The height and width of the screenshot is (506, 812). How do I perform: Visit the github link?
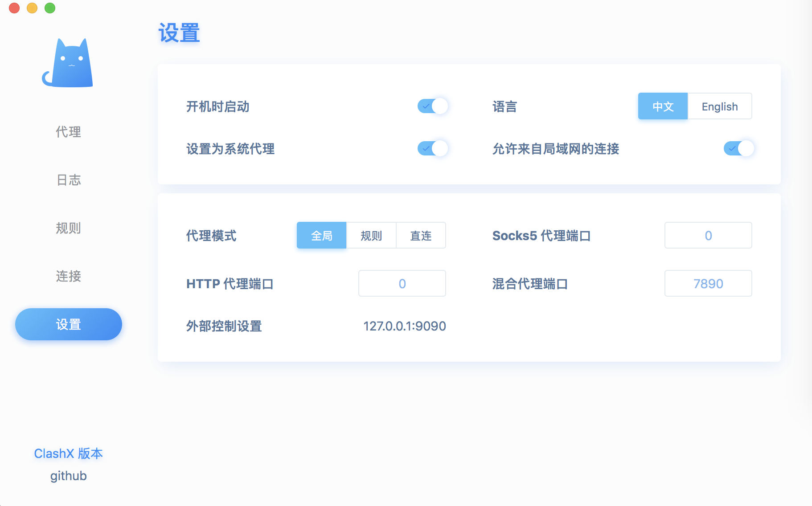point(68,476)
